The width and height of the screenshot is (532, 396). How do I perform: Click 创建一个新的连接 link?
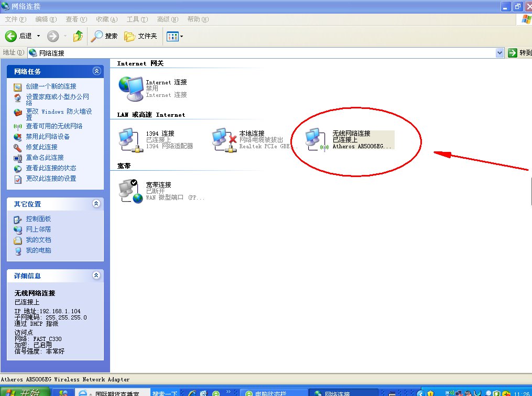click(x=51, y=86)
